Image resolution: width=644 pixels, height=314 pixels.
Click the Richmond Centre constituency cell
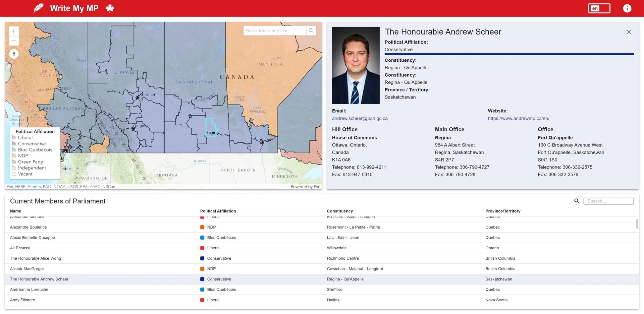[343, 258]
